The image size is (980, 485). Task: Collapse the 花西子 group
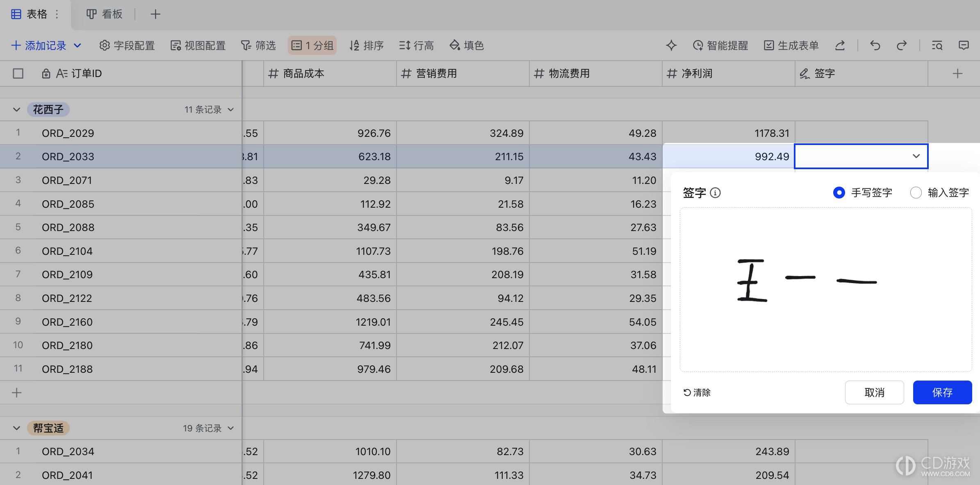(16, 110)
